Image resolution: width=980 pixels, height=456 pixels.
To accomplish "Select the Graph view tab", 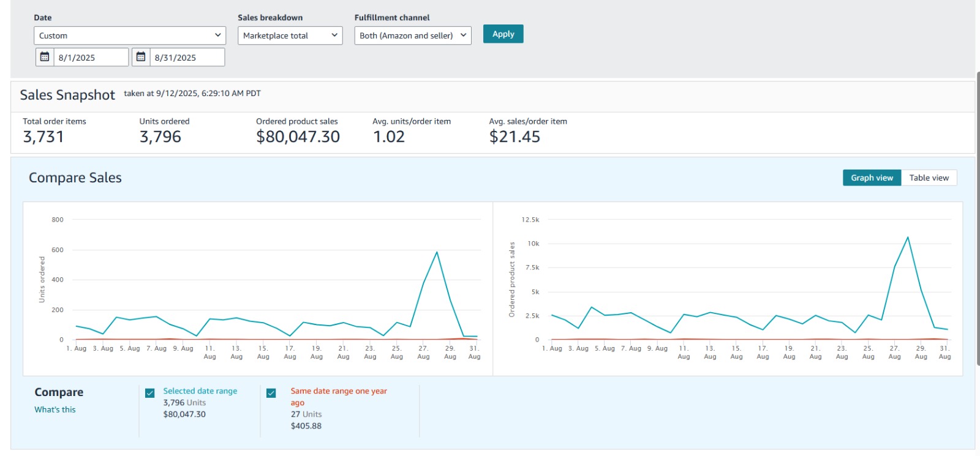I will pyautogui.click(x=872, y=178).
